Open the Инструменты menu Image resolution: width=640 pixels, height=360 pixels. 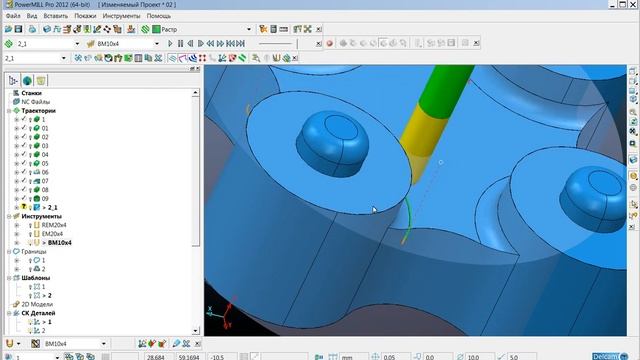point(121,16)
